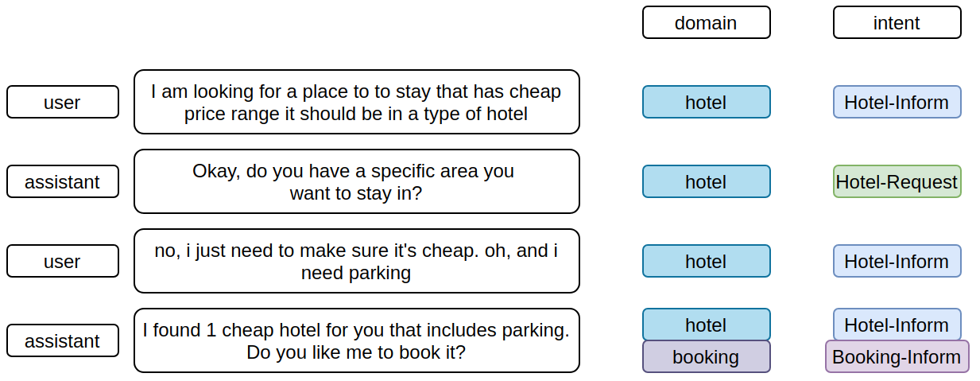
Task: Click the intent header box
Action: click(x=897, y=22)
